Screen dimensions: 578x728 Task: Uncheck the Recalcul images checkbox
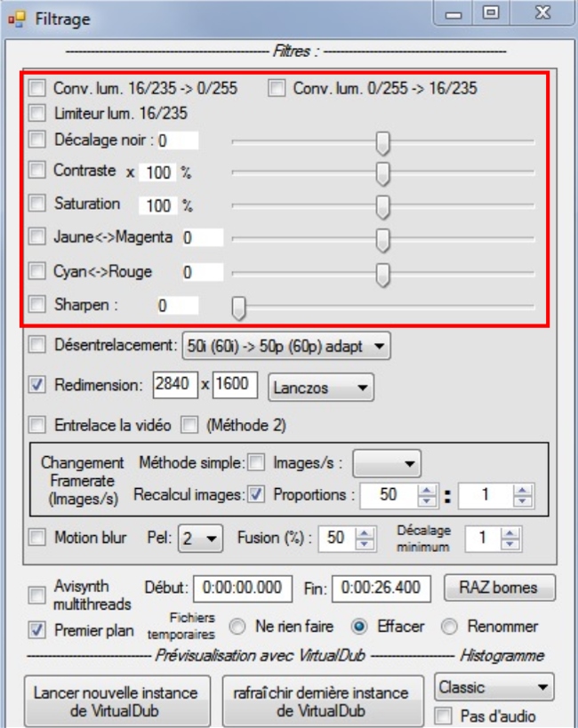pyautogui.click(x=256, y=494)
